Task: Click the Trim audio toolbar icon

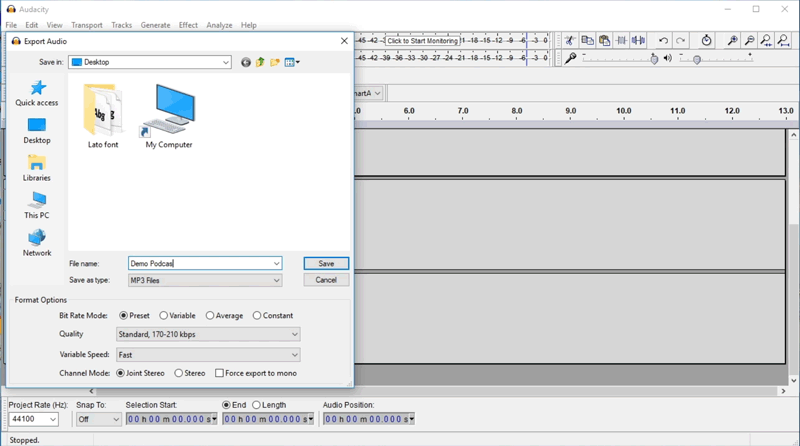Action: pyautogui.click(x=621, y=41)
